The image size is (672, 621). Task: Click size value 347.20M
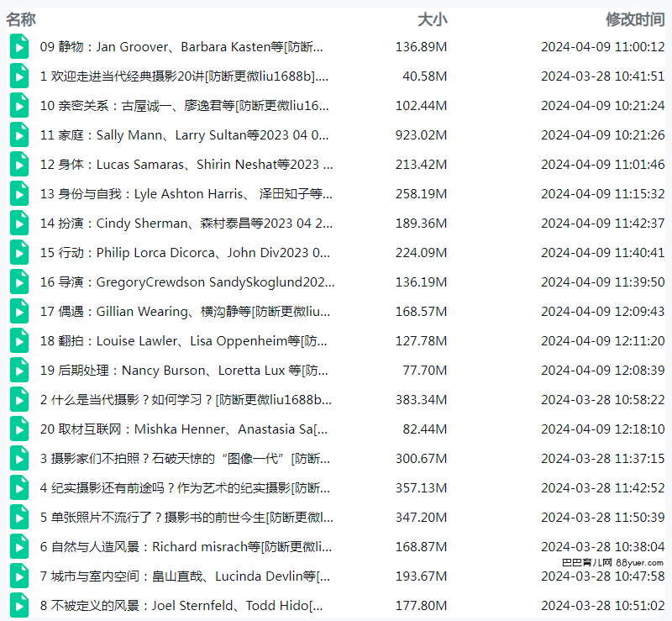coord(422,518)
